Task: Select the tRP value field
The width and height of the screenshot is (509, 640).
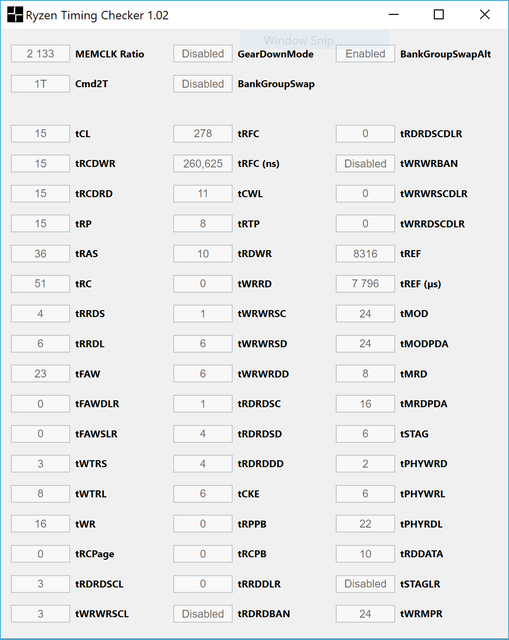Action: (40, 223)
